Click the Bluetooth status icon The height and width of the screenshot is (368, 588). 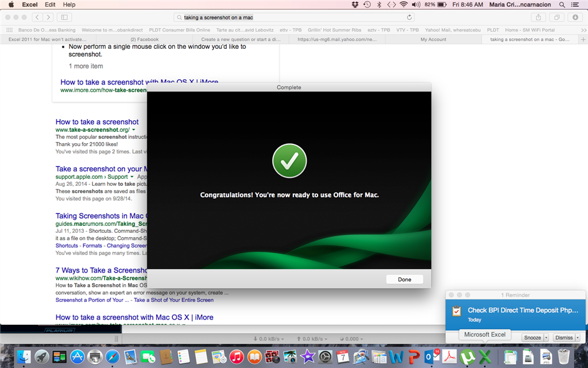379,5
